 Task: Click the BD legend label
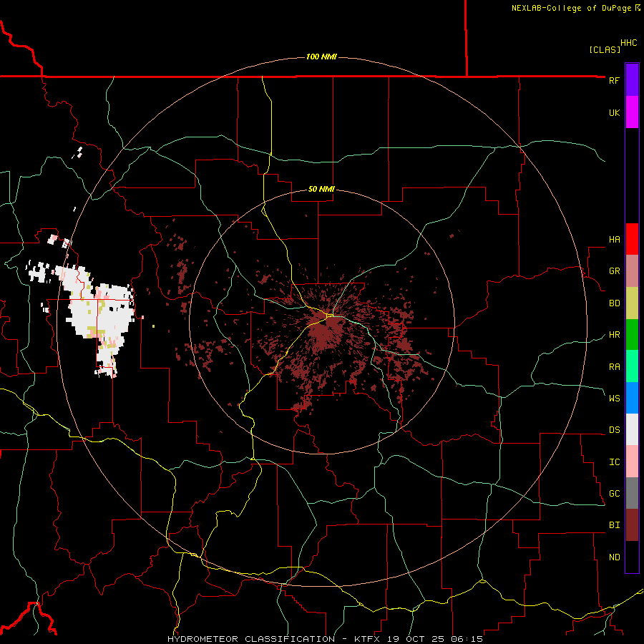pos(614,303)
